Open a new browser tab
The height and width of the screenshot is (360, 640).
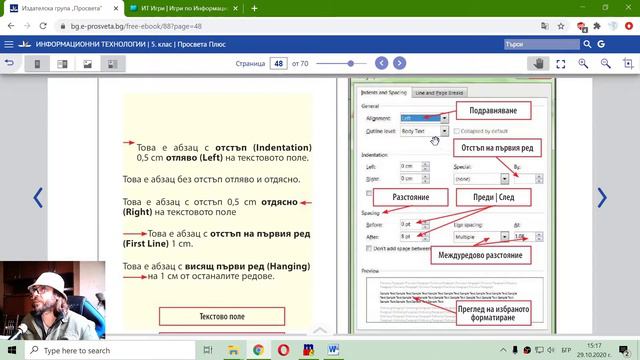tap(254, 8)
